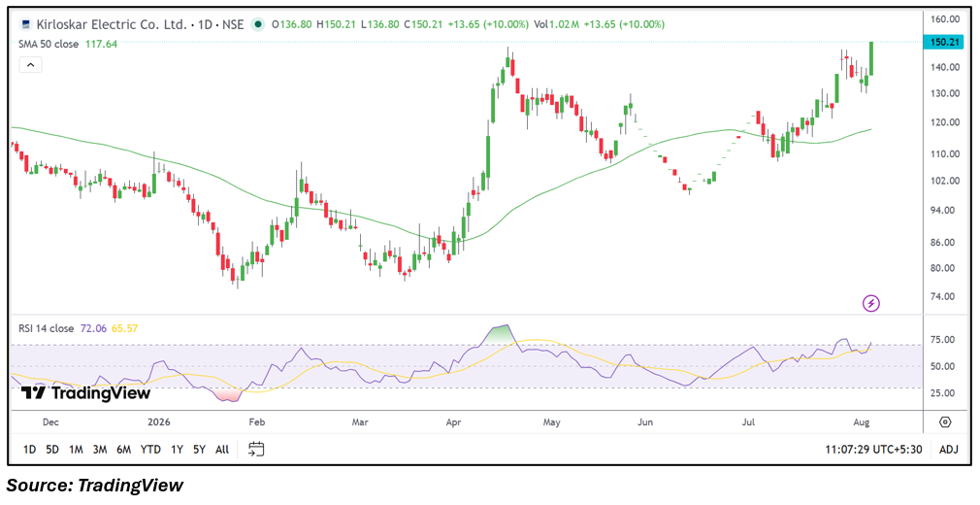Click the Kirloskar Electric symbol logo icon
Image resolution: width=980 pixels, height=505 pixels.
(26, 25)
